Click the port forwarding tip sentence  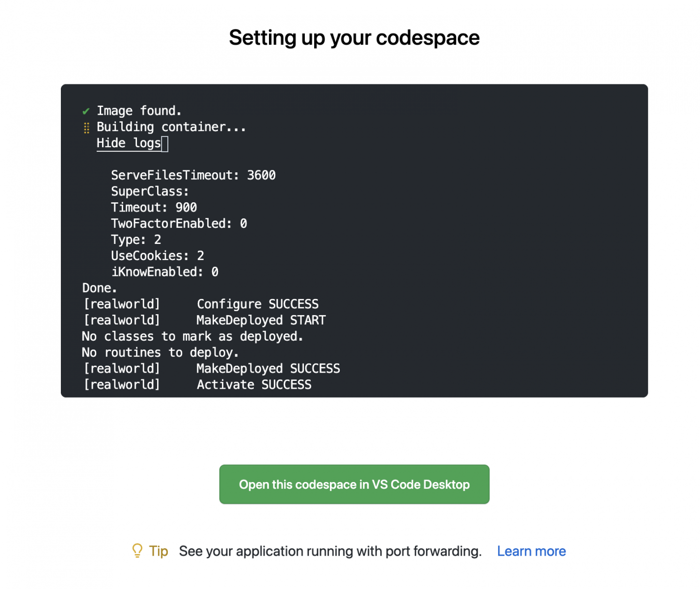pyautogui.click(x=330, y=551)
